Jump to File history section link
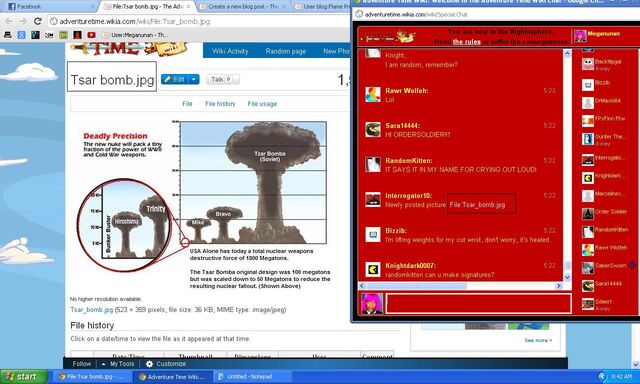640x384 pixels. pos(220,104)
